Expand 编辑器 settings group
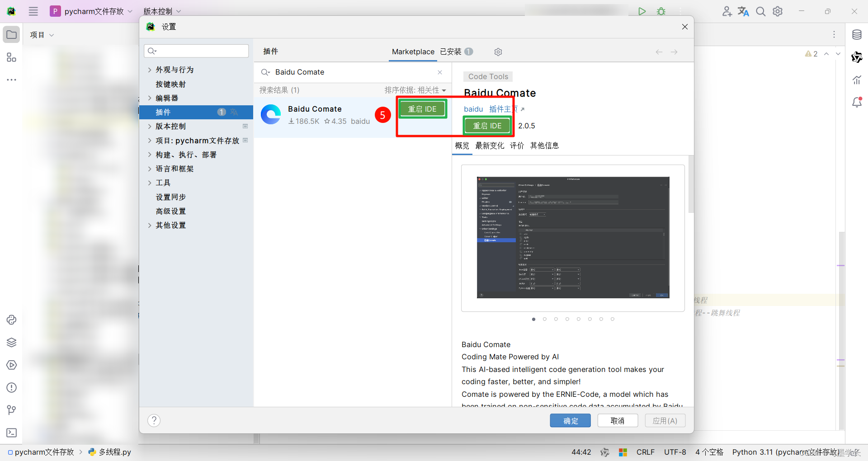Screen dimensions: 868x461 pyautogui.click(x=150, y=98)
